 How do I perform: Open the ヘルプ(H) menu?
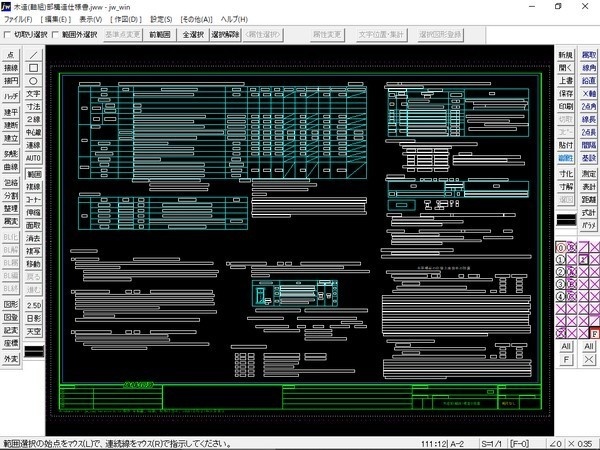click(x=234, y=19)
